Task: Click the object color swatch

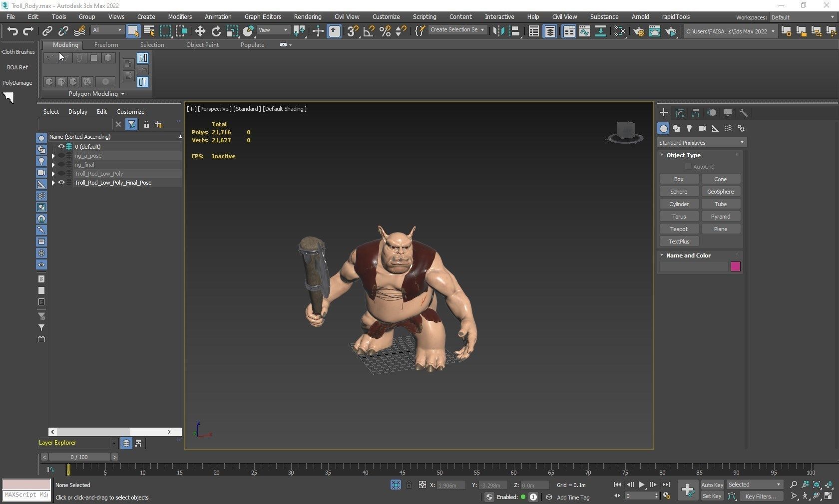Action: pyautogui.click(x=735, y=266)
